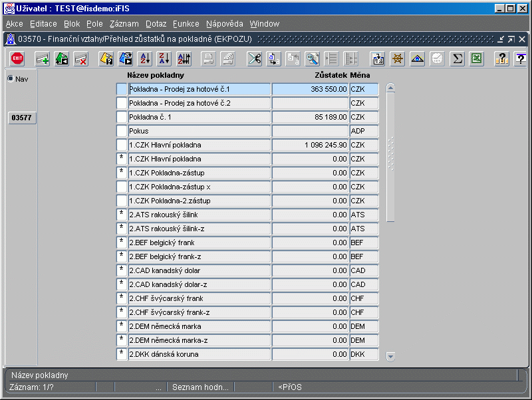
Task: Click the 85 189.00 balance field
Action: click(x=310, y=117)
